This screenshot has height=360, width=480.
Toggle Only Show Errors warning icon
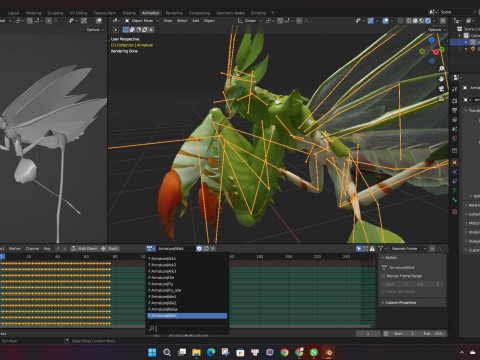(x=372, y=249)
